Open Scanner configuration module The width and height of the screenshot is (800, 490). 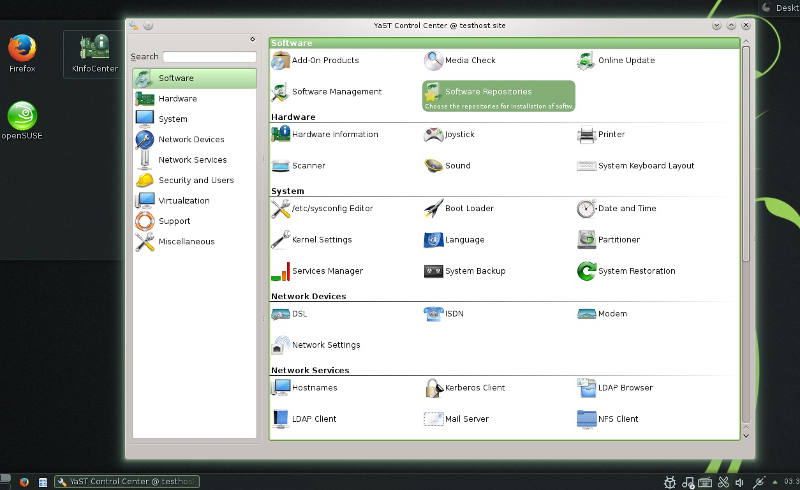click(x=298, y=166)
